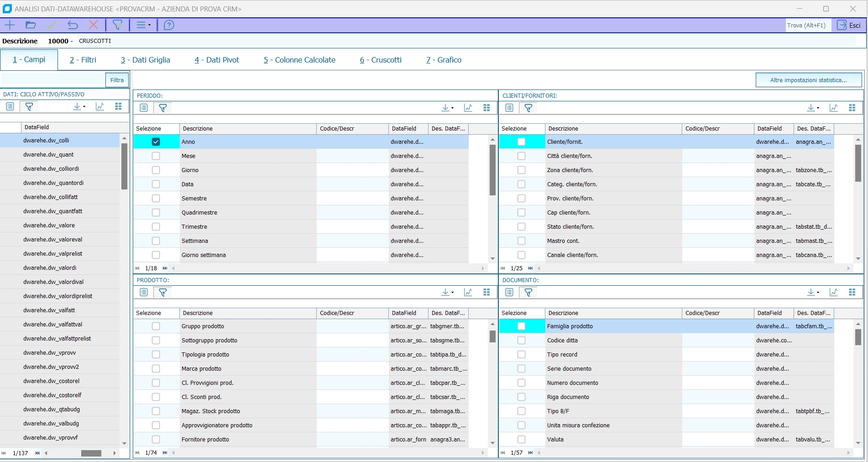Open the 6 - Cruscotti tab
Viewport: 868px width, 462px height.
tap(381, 60)
